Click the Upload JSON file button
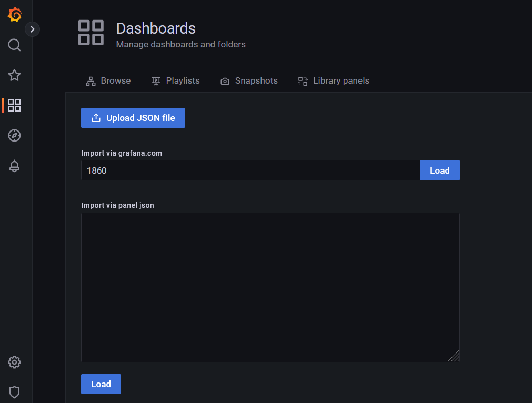This screenshot has width=532, height=403. tap(133, 118)
